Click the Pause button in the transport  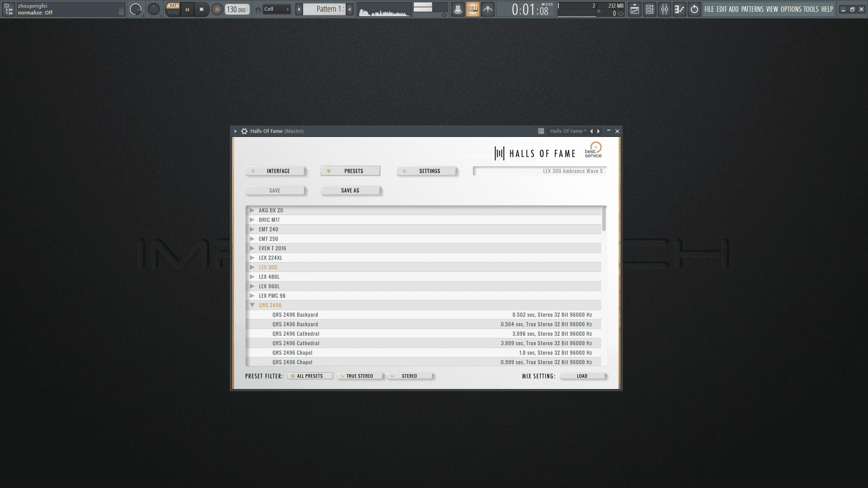(x=187, y=9)
